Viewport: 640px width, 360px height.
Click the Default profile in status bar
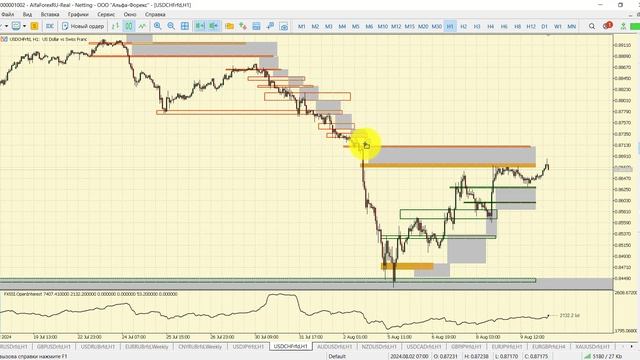pos(337,356)
